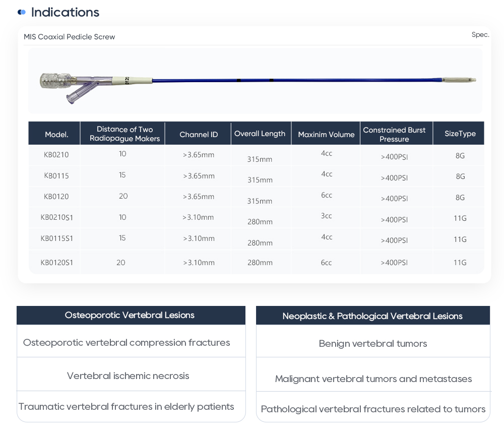Open the MIS Coaxial Pedicle Screw title
504x439 pixels.
[70, 37]
